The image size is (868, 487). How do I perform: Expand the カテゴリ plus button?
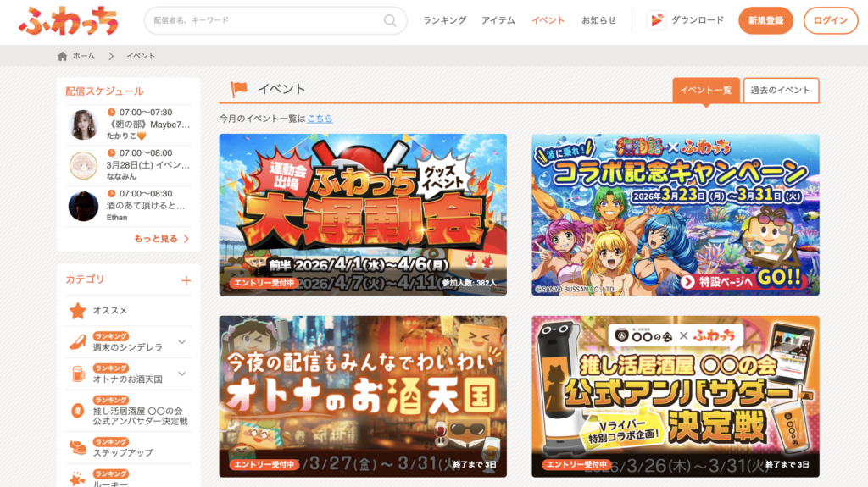(186, 280)
